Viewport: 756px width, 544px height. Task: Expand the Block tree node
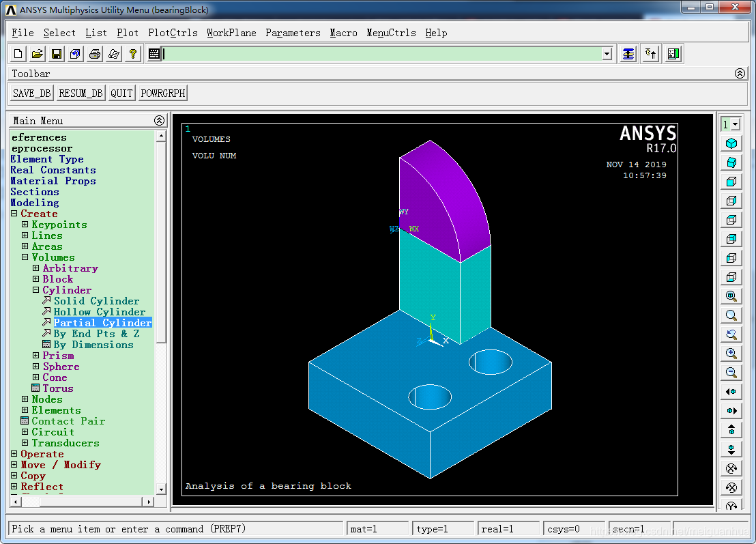coord(35,278)
